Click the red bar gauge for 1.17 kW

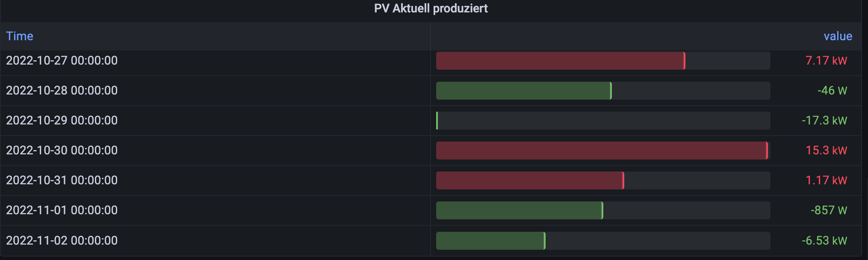click(530, 180)
